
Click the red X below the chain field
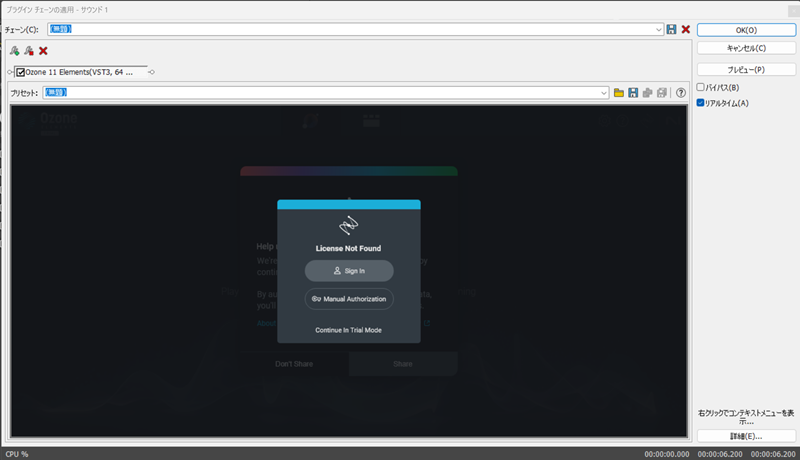(x=43, y=50)
